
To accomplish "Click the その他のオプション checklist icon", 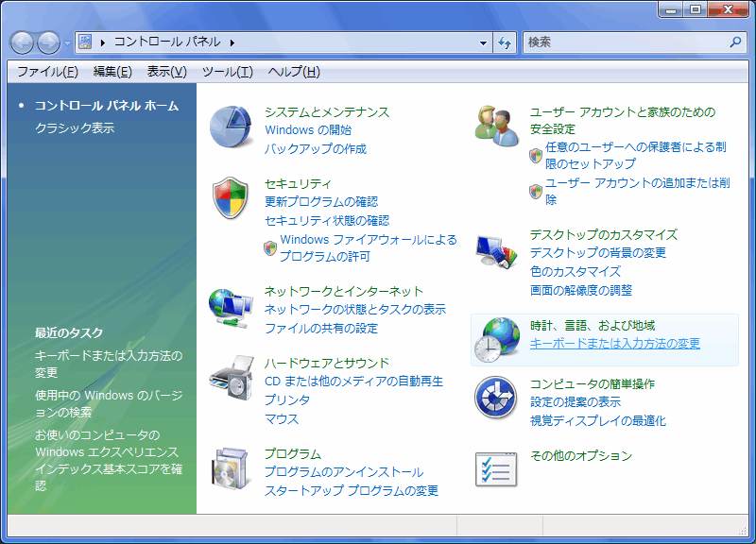I will [x=496, y=468].
